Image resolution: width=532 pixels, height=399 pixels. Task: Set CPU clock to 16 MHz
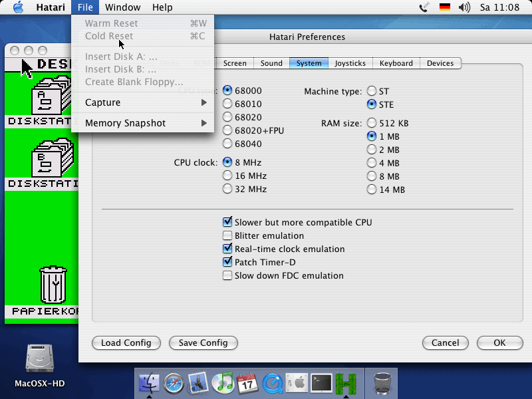tap(245, 176)
